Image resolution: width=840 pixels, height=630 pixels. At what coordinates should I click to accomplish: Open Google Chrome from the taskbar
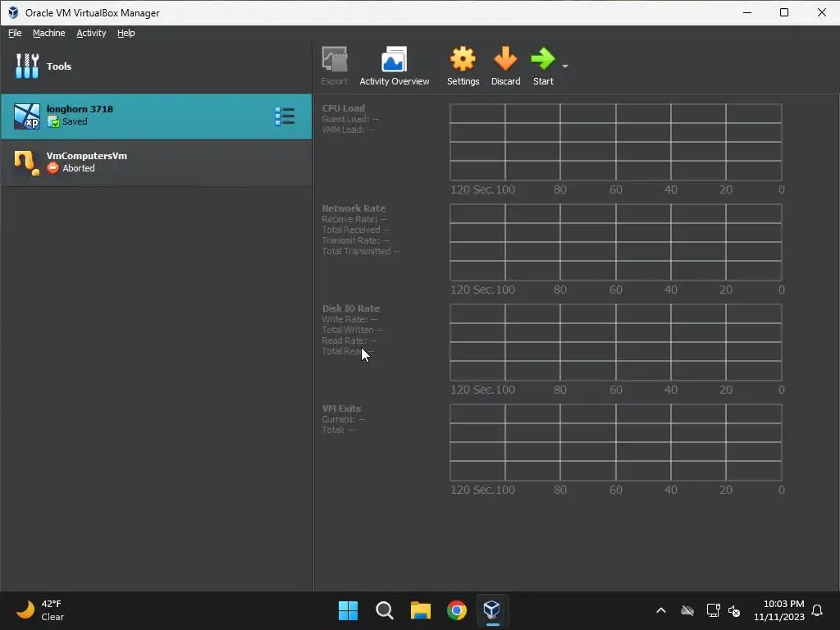[457, 610]
